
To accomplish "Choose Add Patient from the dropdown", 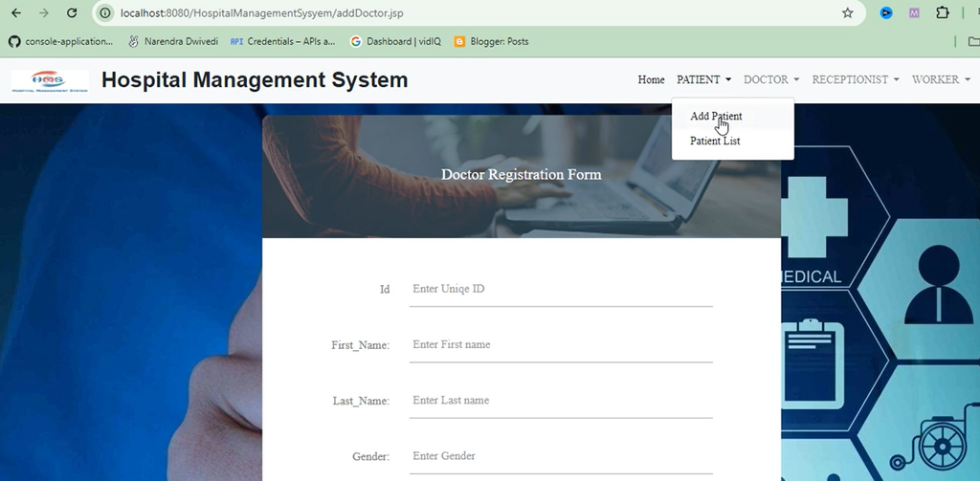I will point(732,117).
